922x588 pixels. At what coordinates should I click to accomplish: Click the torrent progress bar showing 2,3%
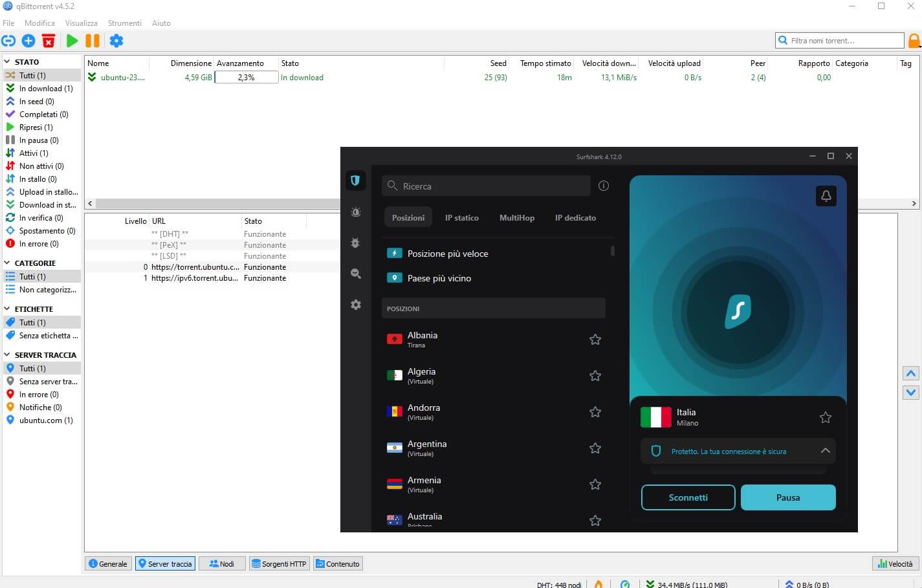246,78
